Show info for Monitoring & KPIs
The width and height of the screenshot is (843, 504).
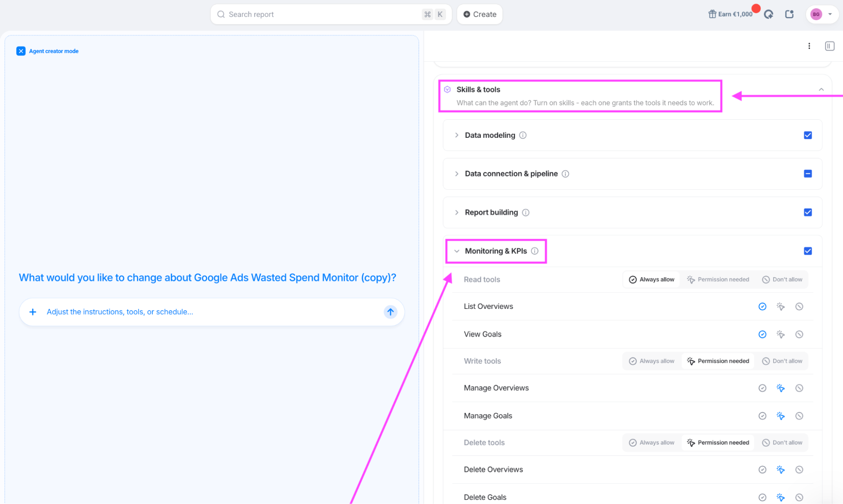pos(535,251)
